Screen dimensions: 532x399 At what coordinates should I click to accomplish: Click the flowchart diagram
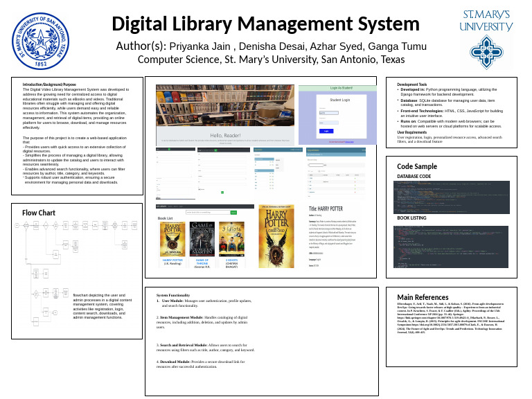coord(76,274)
